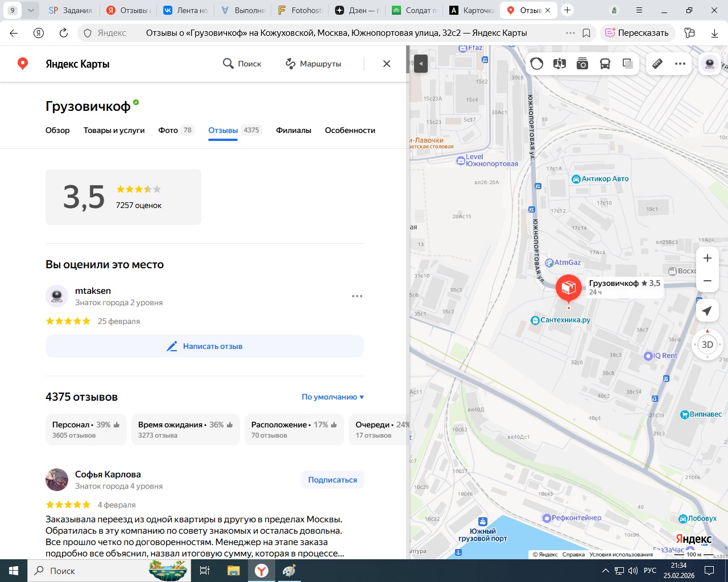Open a new browser tab
Screen dimensions: 728x582
(567, 10)
